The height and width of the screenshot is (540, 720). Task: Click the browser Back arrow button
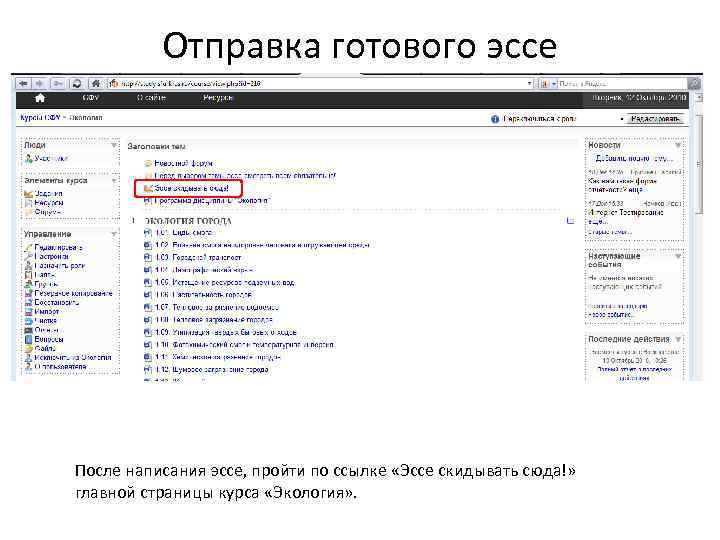[23, 84]
